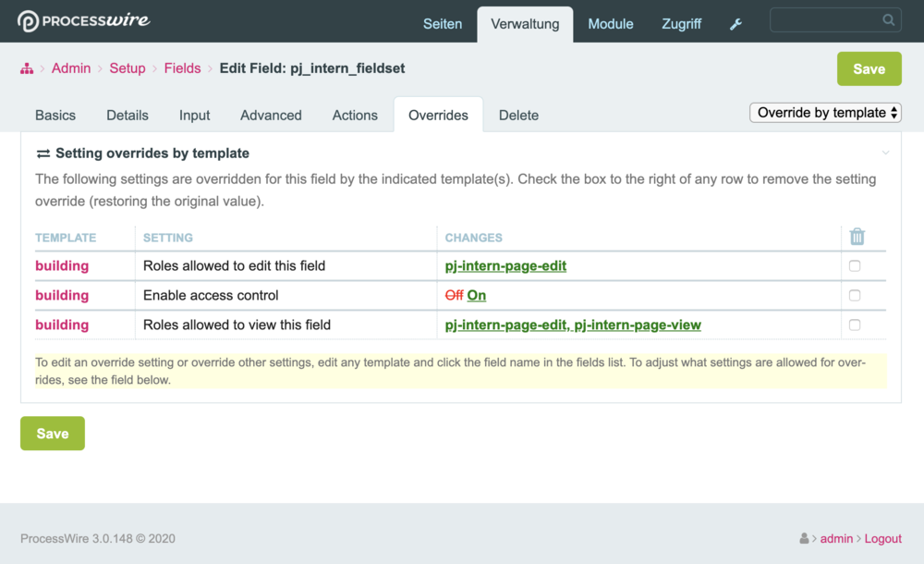The height and width of the screenshot is (564, 924).
Task: Click the trash column header icon
Action: [857, 237]
